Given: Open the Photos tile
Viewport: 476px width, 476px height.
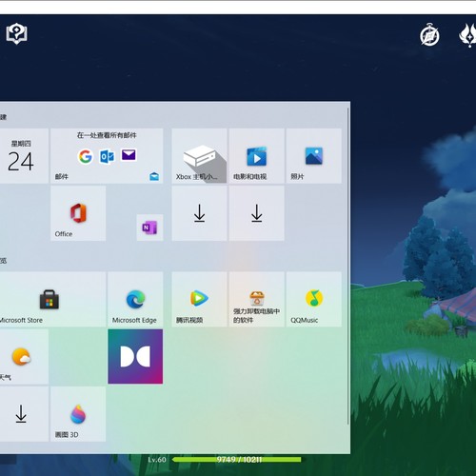Looking at the screenshot, I should 314,156.
